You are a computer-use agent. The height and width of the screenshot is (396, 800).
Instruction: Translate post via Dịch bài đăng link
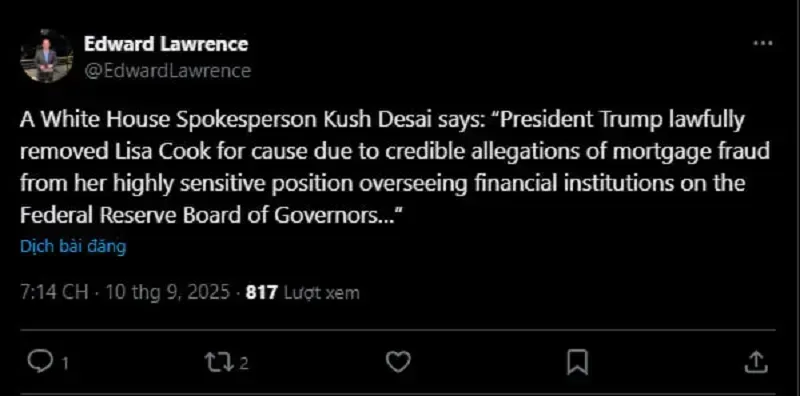73,247
